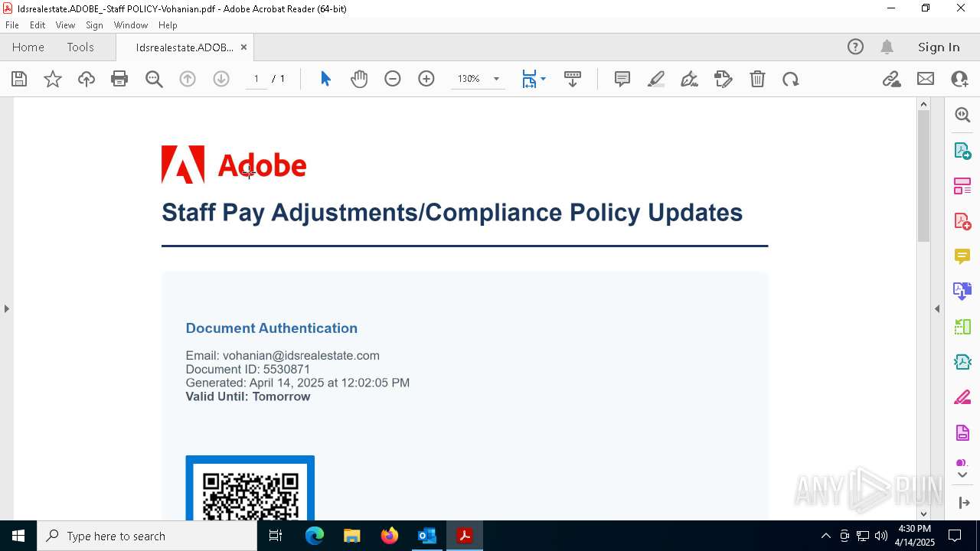Open Export PDF tool in right pane
Viewport: 980px width, 551px height.
(962, 150)
